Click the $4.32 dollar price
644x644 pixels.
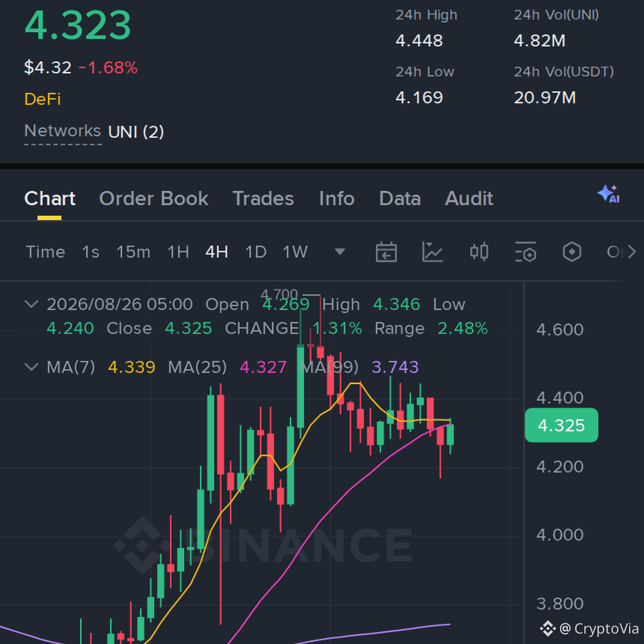click(x=48, y=67)
